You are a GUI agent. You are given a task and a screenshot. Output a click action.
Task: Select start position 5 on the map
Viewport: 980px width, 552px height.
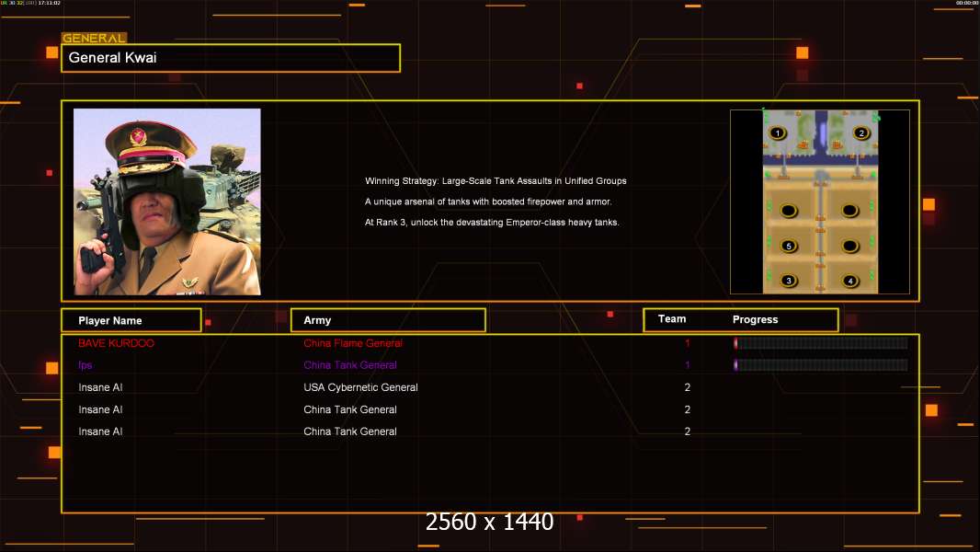coord(789,246)
